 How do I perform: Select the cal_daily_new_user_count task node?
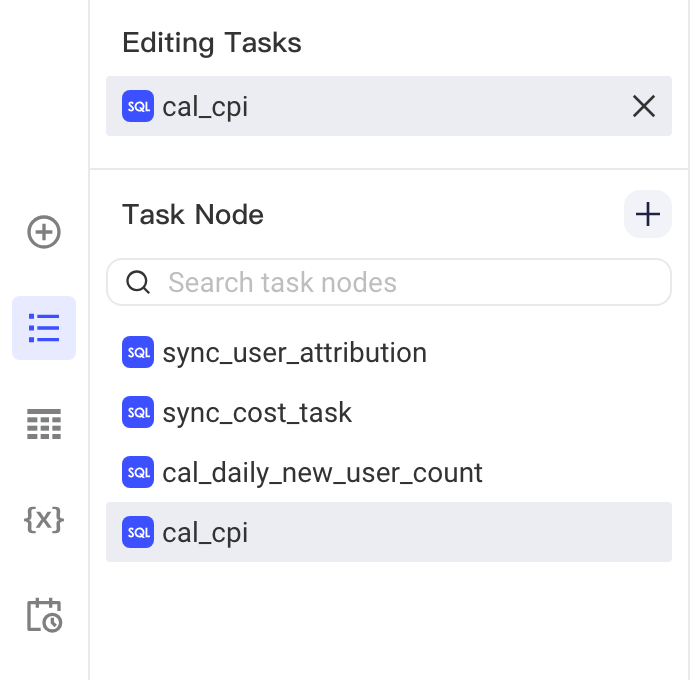389,472
